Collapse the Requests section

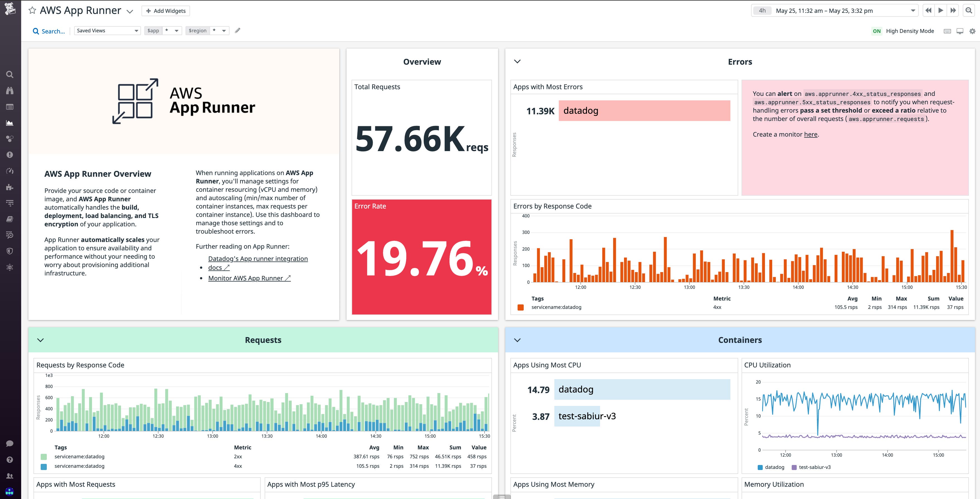(x=41, y=340)
